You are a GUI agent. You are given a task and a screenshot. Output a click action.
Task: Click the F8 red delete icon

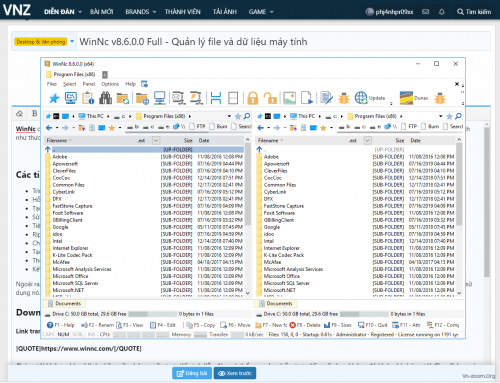292,325
